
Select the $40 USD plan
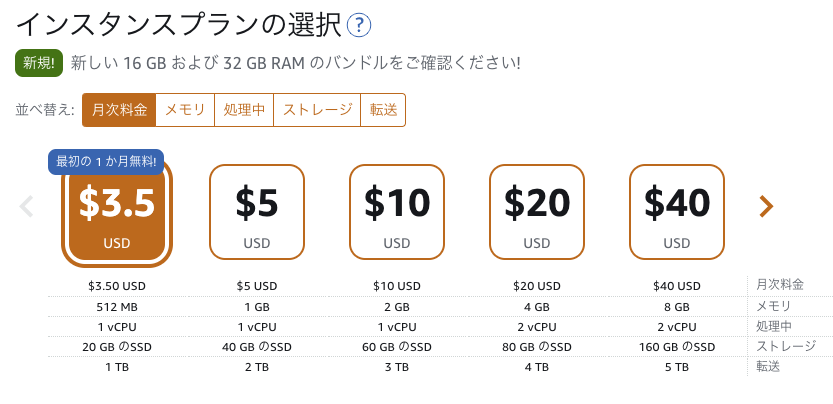coord(677,211)
